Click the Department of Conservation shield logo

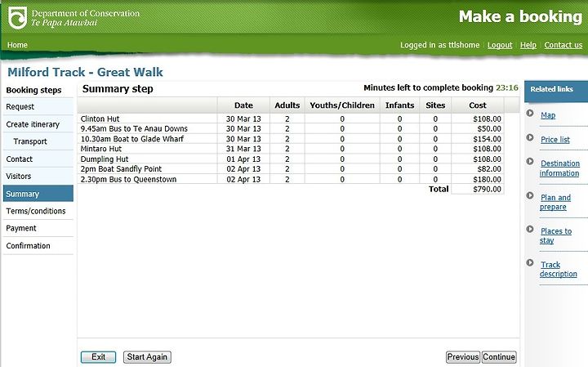[18, 18]
